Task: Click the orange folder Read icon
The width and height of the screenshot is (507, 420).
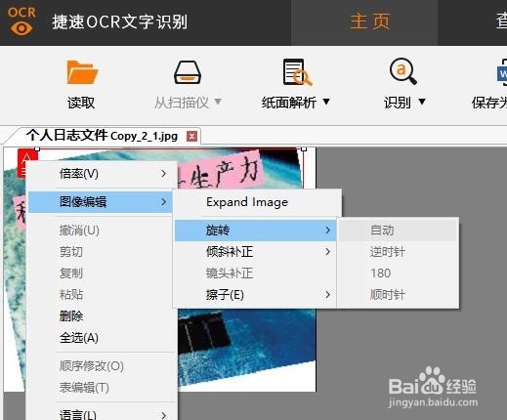Action: (x=82, y=72)
